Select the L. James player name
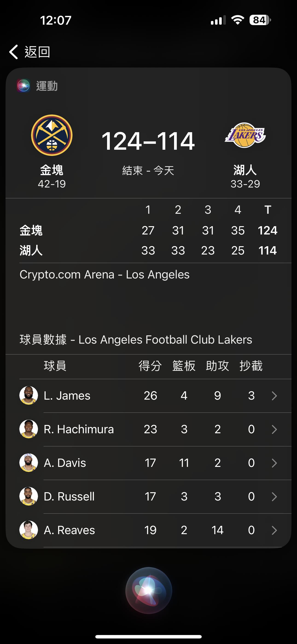This screenshot has height=644, width=297. pyautogui.click(x=67, y=396)
